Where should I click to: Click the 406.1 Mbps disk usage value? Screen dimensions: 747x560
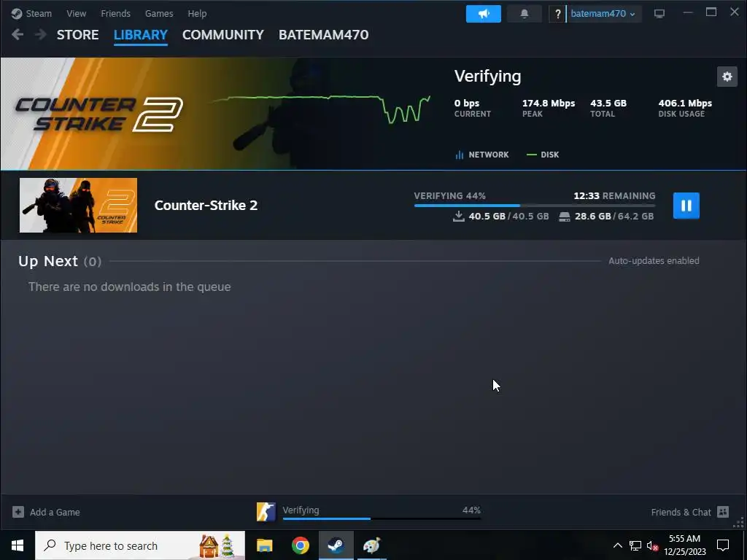[x=685, y=104]
